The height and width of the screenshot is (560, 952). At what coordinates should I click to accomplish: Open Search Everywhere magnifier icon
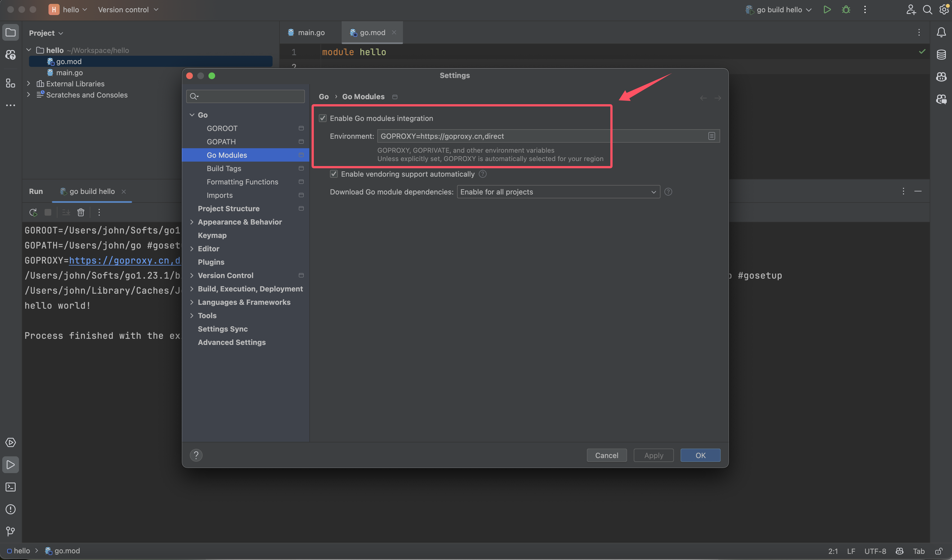tap(927, 10)
